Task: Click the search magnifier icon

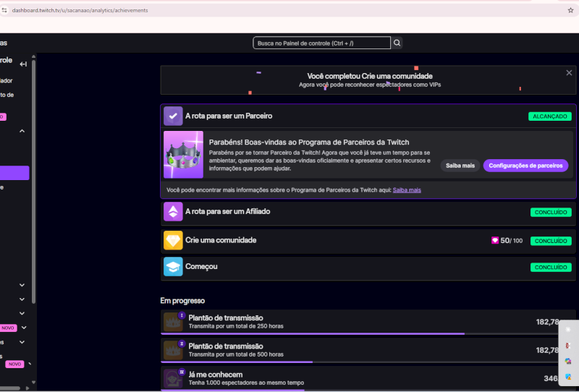Action: pos(397,43)
